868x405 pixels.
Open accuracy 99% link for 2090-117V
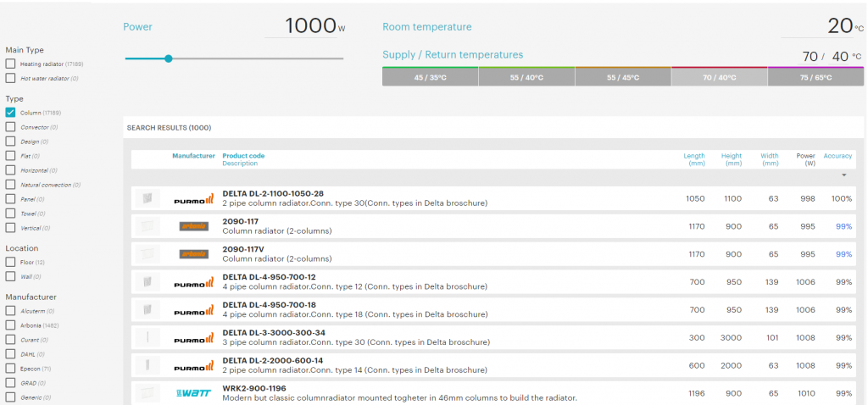(x=843, y=254)
